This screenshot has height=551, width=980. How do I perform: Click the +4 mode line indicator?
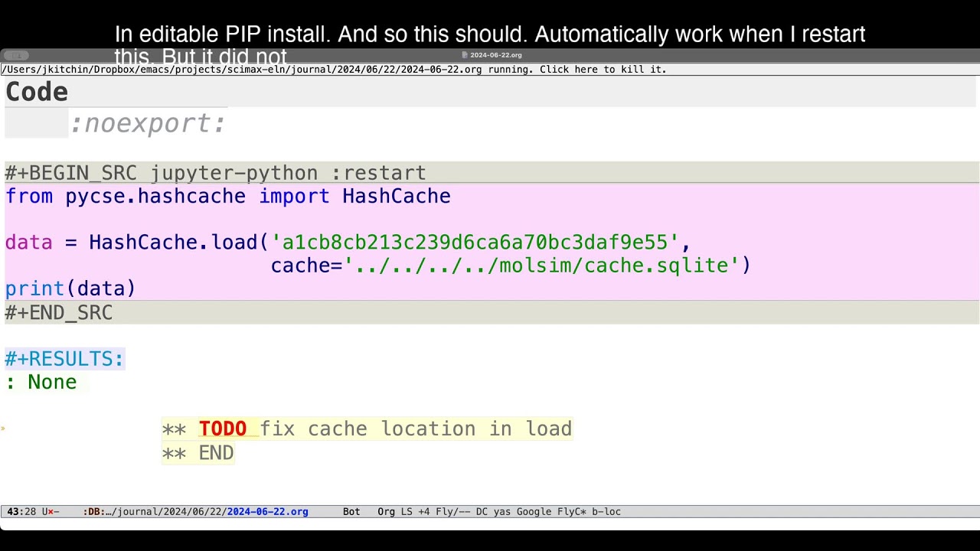click(x=423, y=512)
